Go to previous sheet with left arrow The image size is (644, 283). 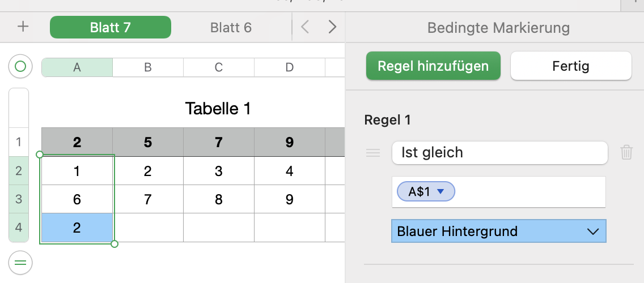[305, 27]
